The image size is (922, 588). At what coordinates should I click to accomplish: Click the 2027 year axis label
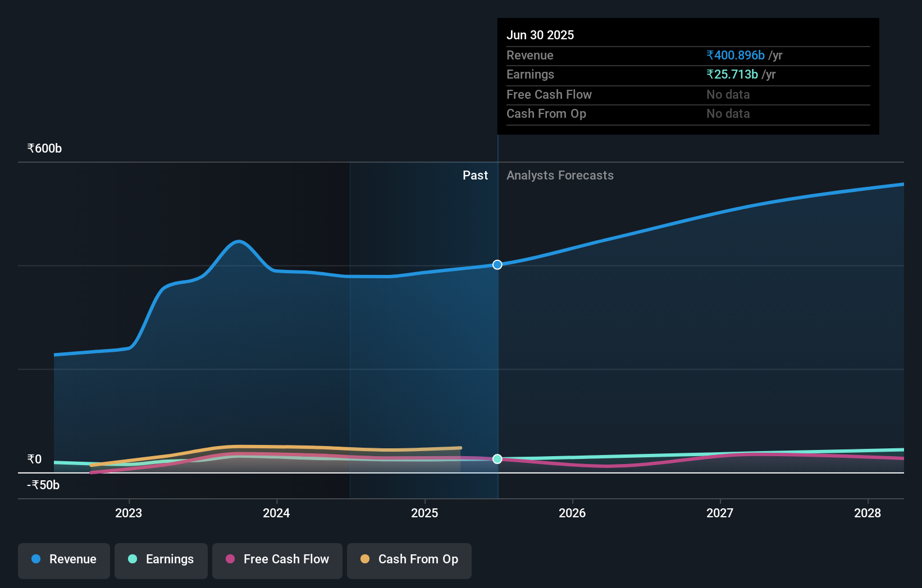[720, 512]
